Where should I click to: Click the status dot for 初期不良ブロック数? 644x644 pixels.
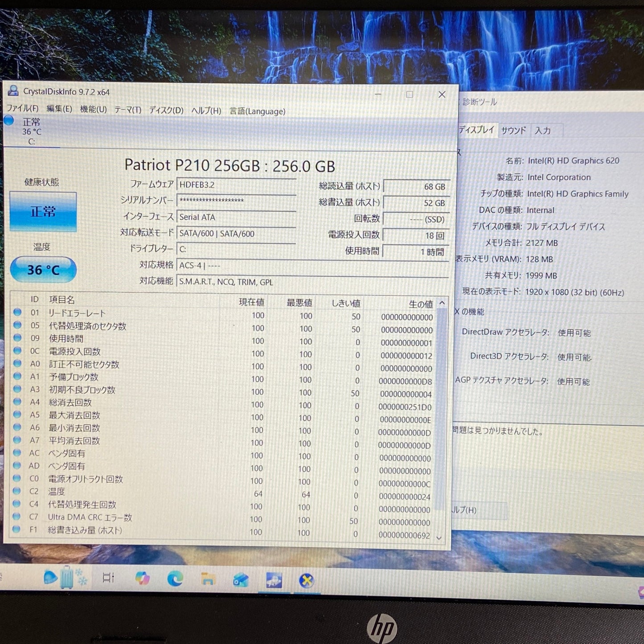(17, 389)
